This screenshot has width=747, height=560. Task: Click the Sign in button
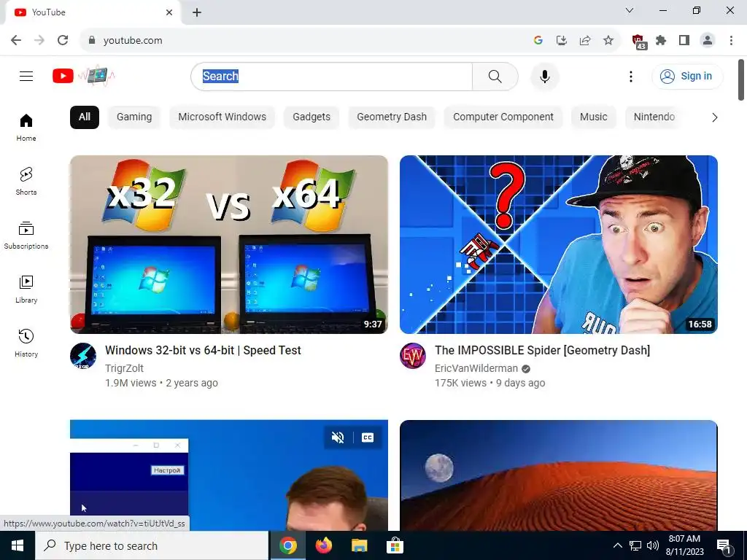click(687, 76)
